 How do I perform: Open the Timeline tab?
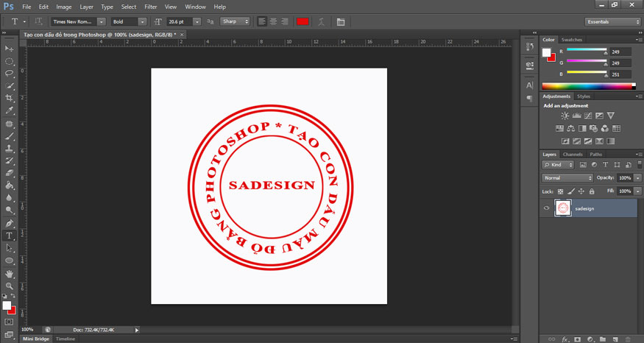tap(66, 339)
